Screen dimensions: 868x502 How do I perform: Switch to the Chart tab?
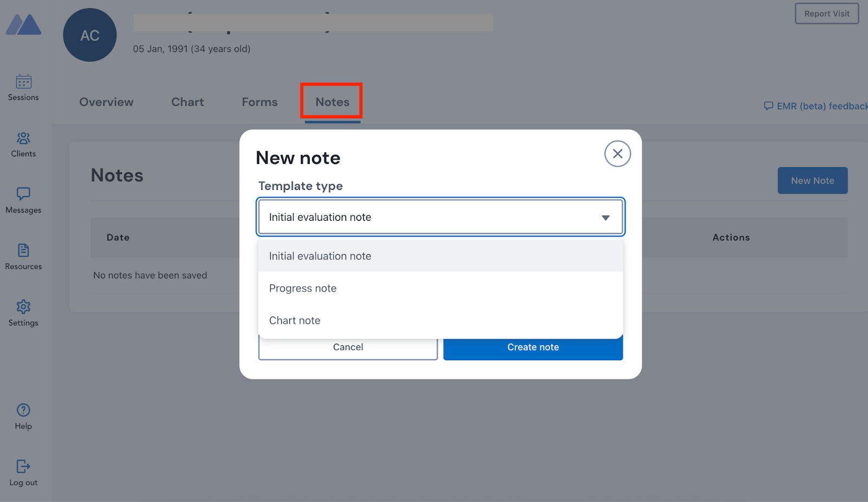click(187, 102)
